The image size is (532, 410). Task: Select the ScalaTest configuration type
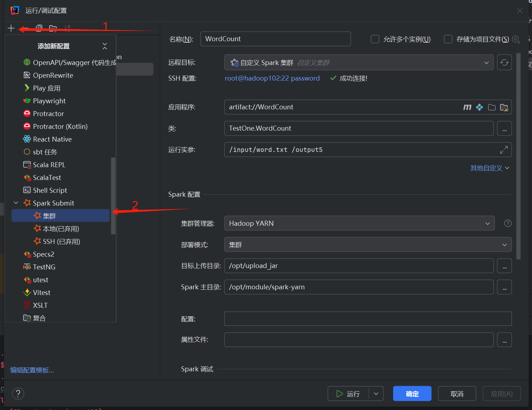click(x=47, y=177)
